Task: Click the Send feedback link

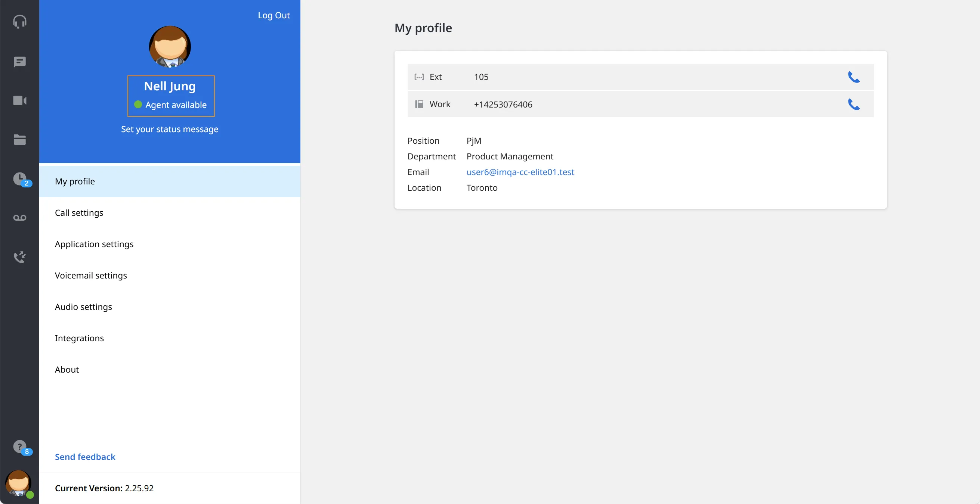Action: pyautogui.click(x=85, y=457)
